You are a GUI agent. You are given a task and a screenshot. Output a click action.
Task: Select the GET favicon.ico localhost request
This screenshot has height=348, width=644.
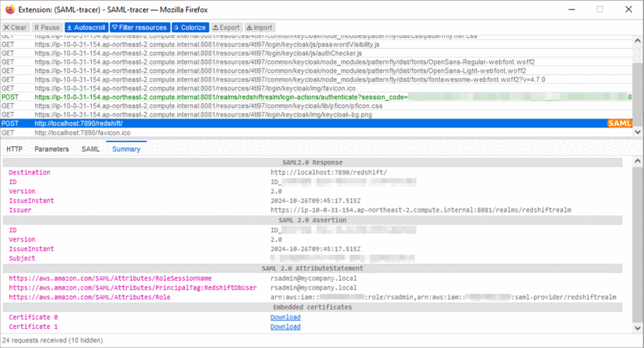[x=317, y=132]
